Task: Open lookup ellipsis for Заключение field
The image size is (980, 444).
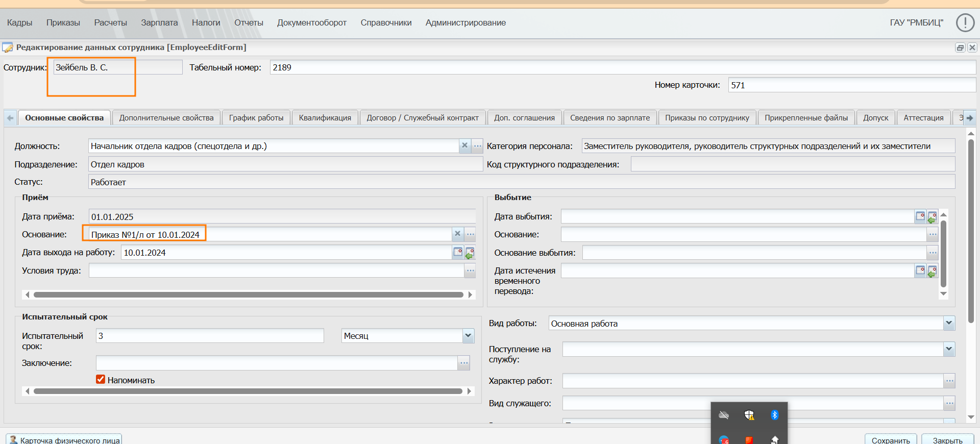Action: pyautogui.click(x=463, y=363)
